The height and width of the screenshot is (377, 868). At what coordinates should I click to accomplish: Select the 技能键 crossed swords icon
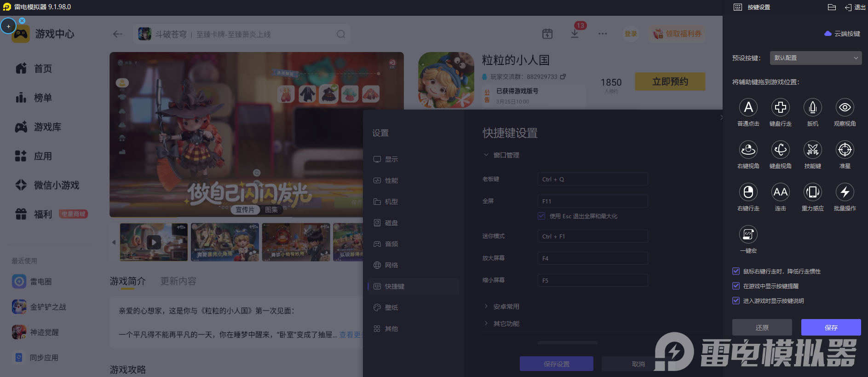pos(812,150)
